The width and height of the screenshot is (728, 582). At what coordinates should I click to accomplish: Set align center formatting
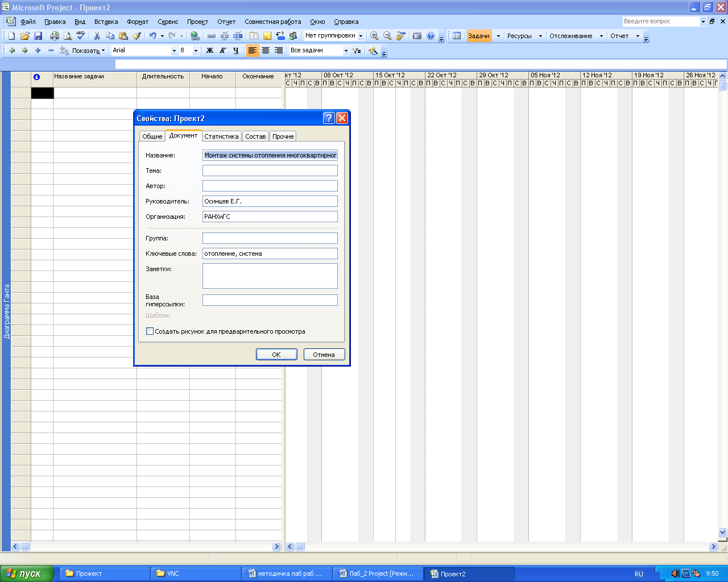(x=266, y=51)
